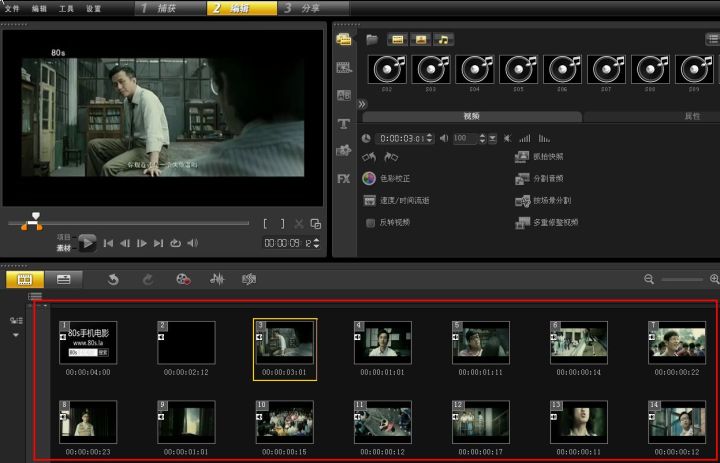The image size is (720, 463).
Task: Toggle the show videos filter in library
Action: tap(398, 40)
